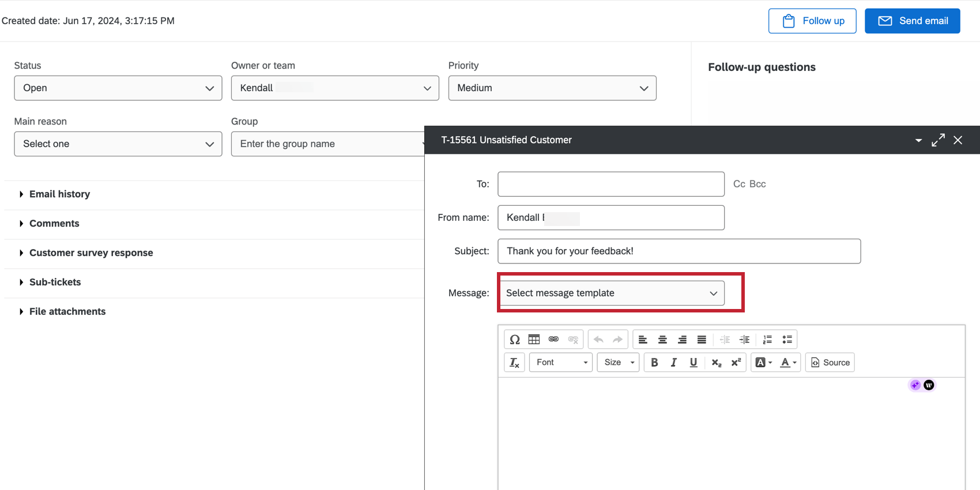
Task: Toggle italic formatting
Action: coord(673,363)
